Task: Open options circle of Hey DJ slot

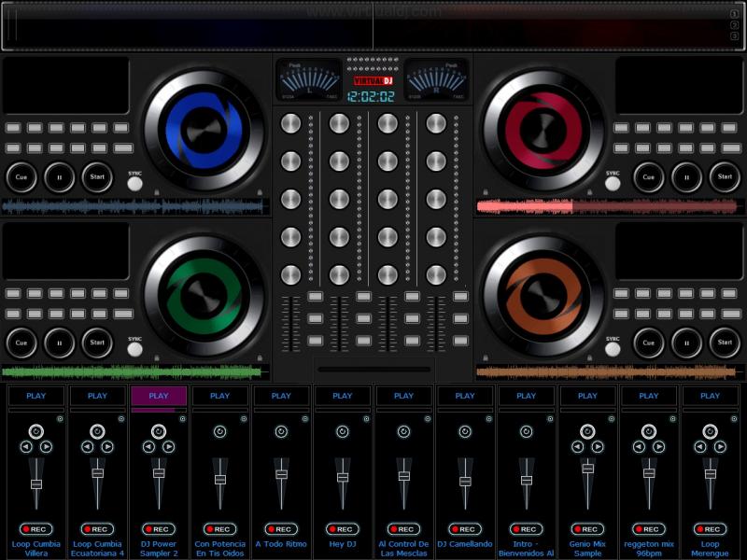Action: click(x=366, y=419)
